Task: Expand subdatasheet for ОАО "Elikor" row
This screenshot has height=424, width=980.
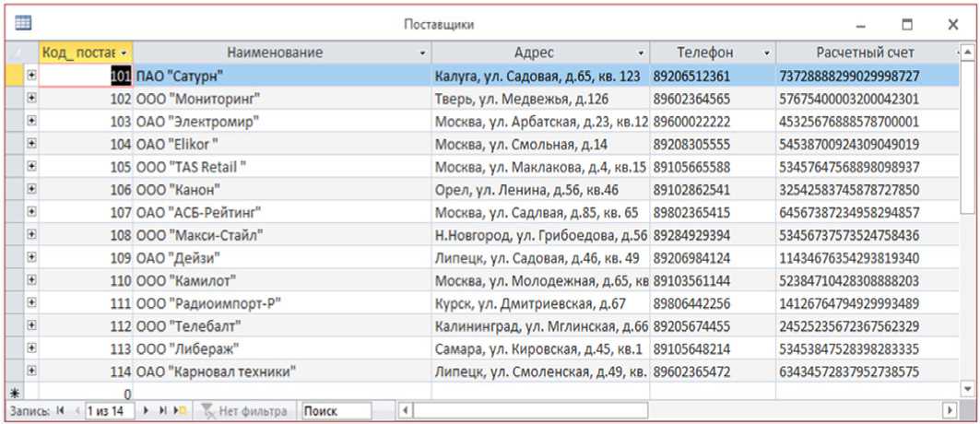Action: [32, 144]
